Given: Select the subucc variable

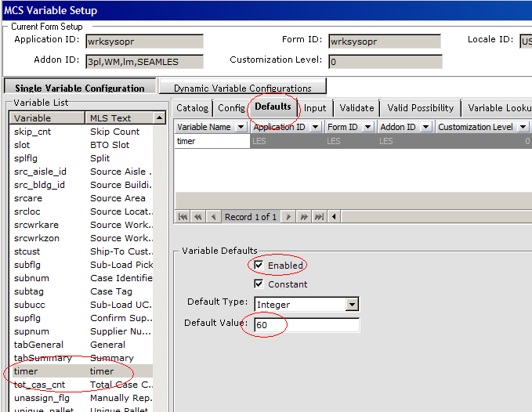Looking at the screenshot, I should tap(81, 305).
